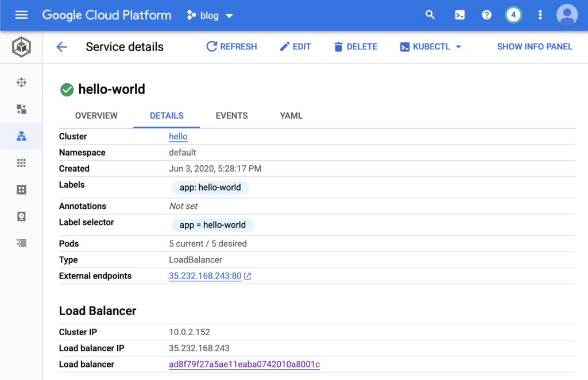
Task: Open Applications grid icon in sidebar
Action: [21, 162]
